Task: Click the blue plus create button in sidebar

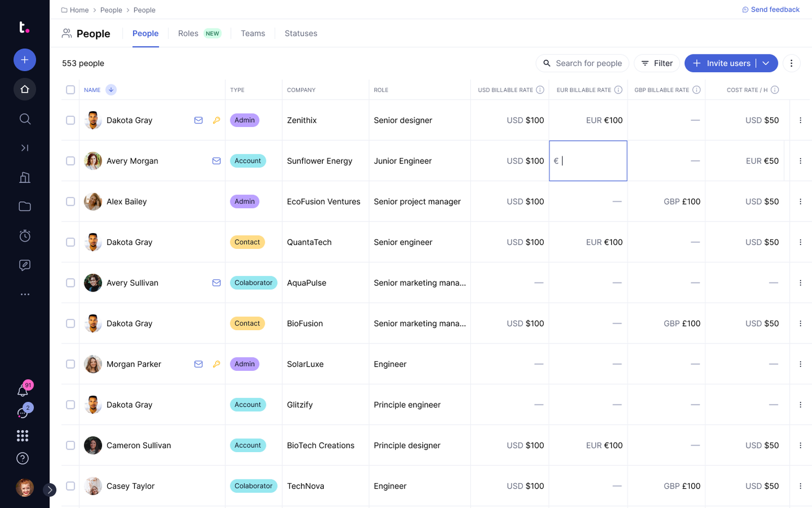Action: pyautogui.click(x=24, y=60)
